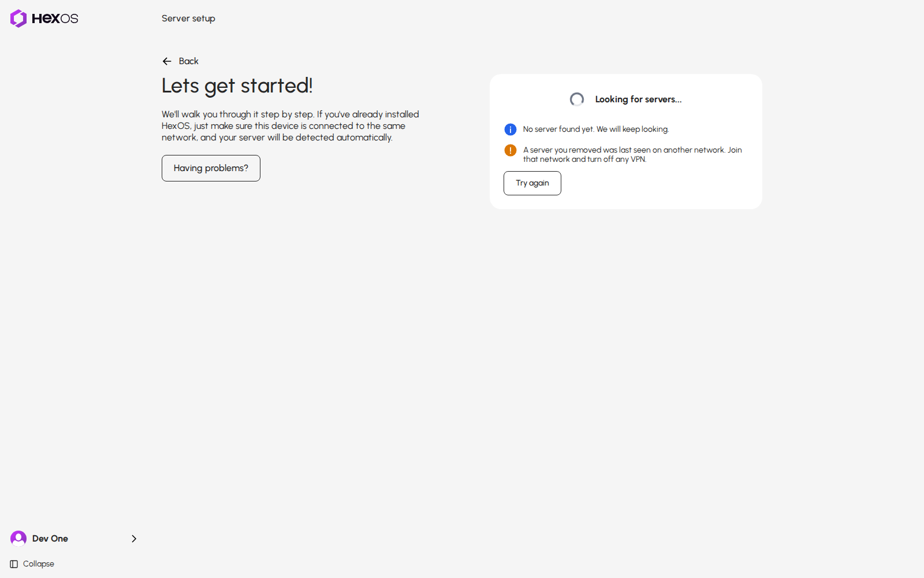924x578 pixels.
Task: Click the loading spinner icon
Action: tap(577, 99)
